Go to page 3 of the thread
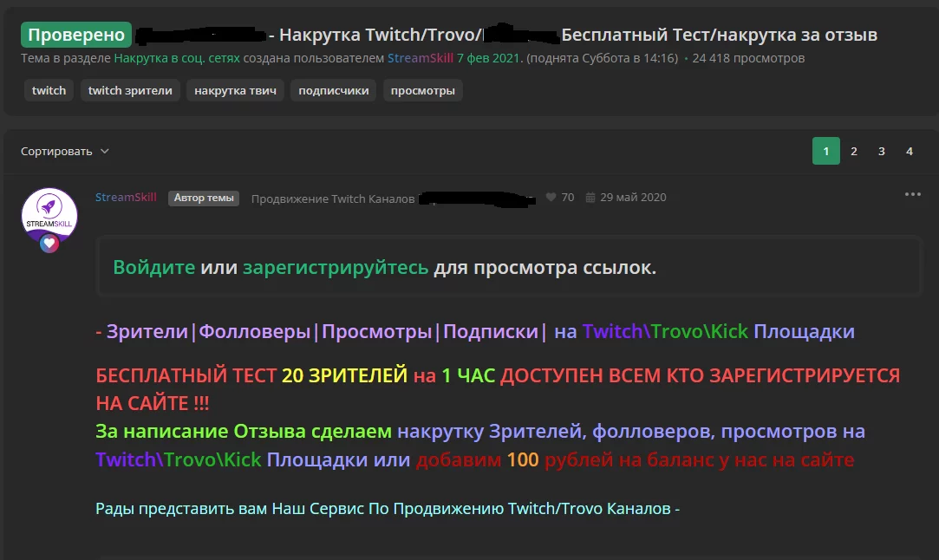 click(x=882, y=151)
